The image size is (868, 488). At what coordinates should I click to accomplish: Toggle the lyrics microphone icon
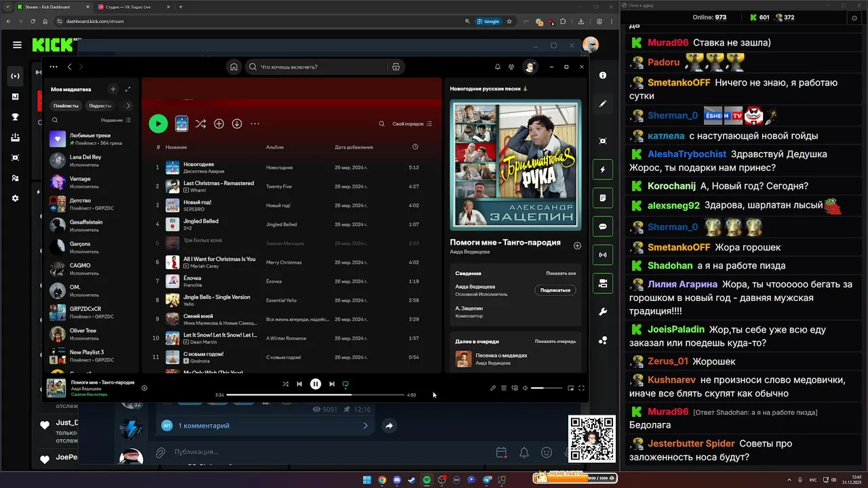pos(493,388)
